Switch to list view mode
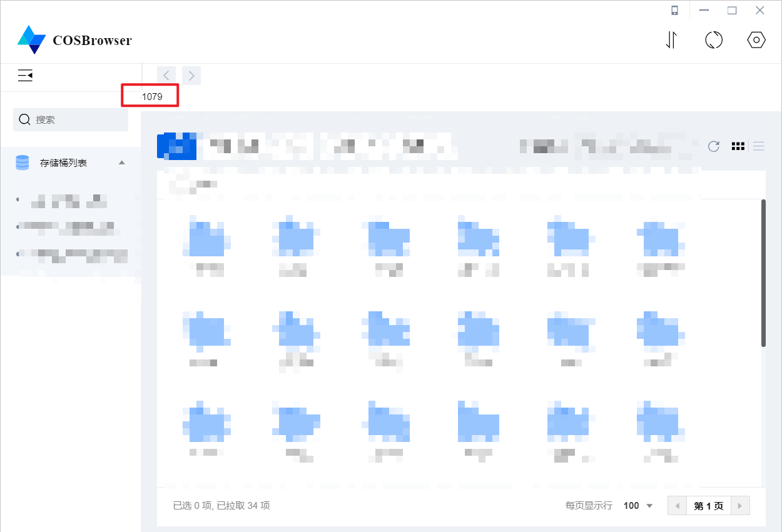782x532 pixels. (758, 146)
